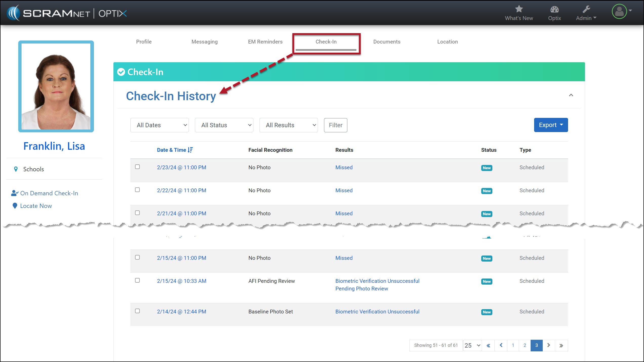This screenshot has height=362, width=644.
Task: Open the Export dropdown button
Action: pyautogui.click(x=551, y=125)
